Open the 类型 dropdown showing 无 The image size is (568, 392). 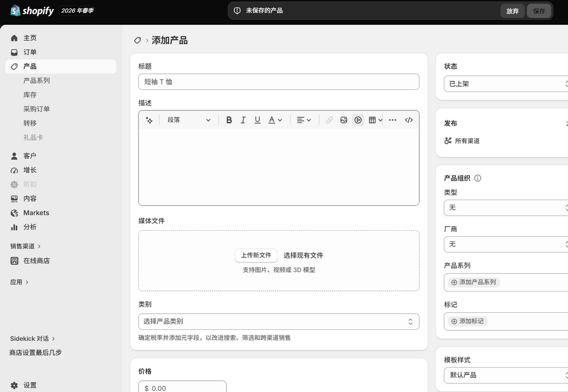[506, 208]
